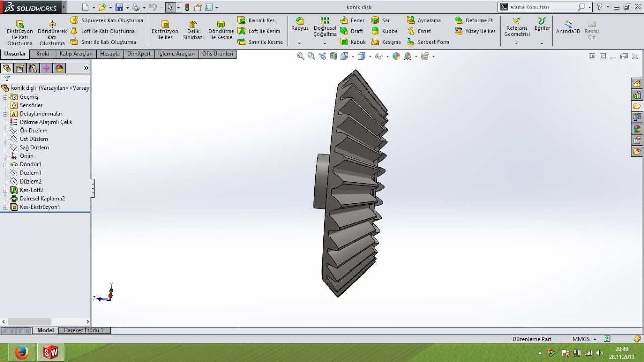The height and width of the screenshot is (362, 644).
Task: Choose Süpürerek Katı Oluşturma command
Action: [107, 20]
